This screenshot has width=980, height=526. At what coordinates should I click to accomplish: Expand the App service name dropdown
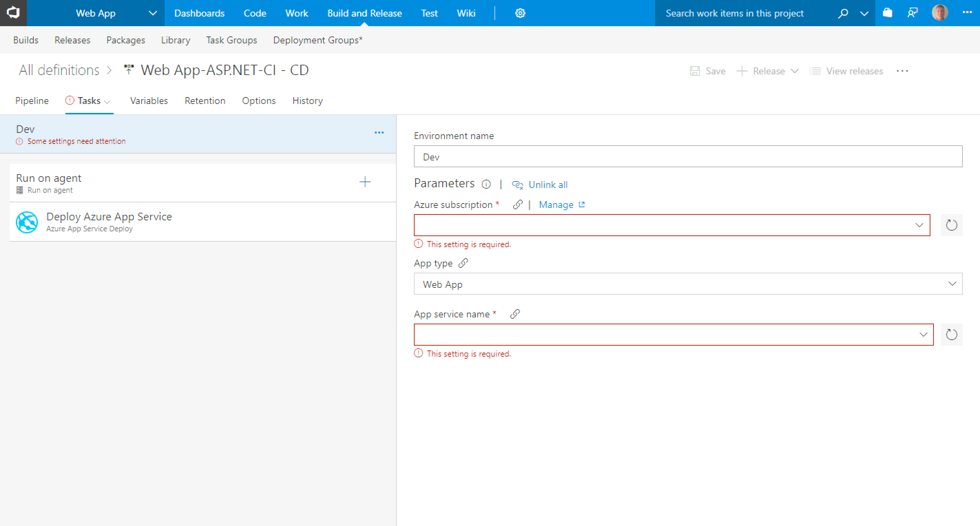(x=923, y=335)
